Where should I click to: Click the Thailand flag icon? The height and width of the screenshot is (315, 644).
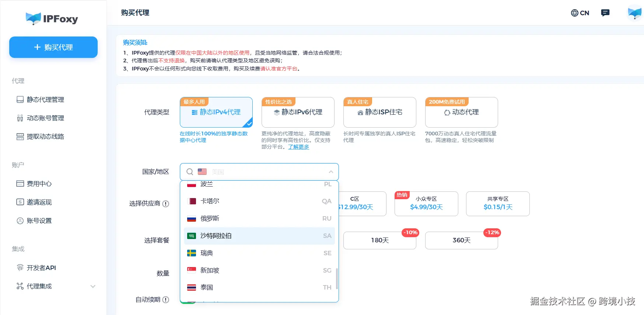192,287
